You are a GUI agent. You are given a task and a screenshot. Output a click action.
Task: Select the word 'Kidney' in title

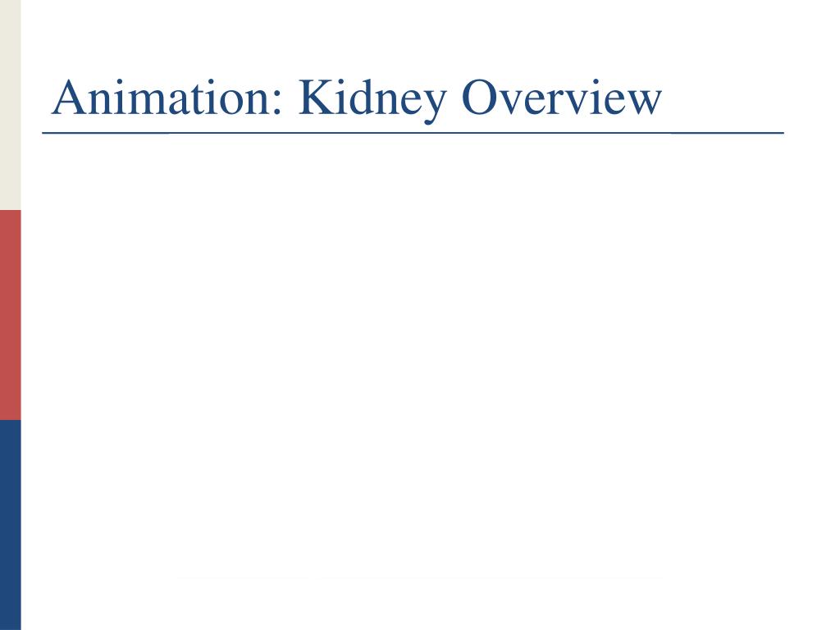click(x=372, y=100)
